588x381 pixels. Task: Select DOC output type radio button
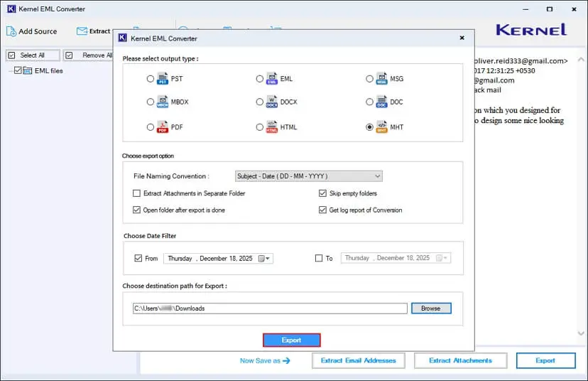tap(369, 102)
